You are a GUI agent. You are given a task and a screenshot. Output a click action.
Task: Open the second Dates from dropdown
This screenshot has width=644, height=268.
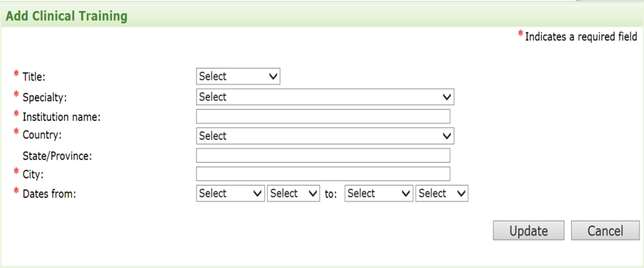[x=293, y=194]
